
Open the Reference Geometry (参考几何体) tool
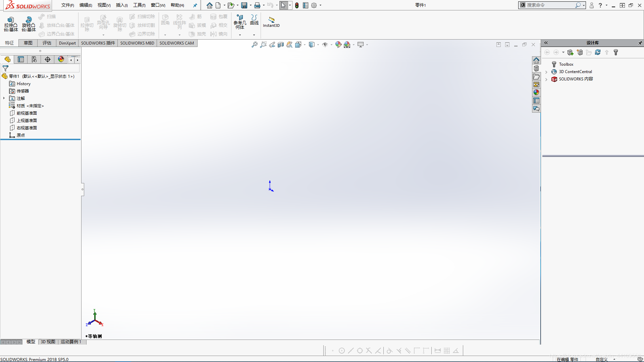click(240, 18)
